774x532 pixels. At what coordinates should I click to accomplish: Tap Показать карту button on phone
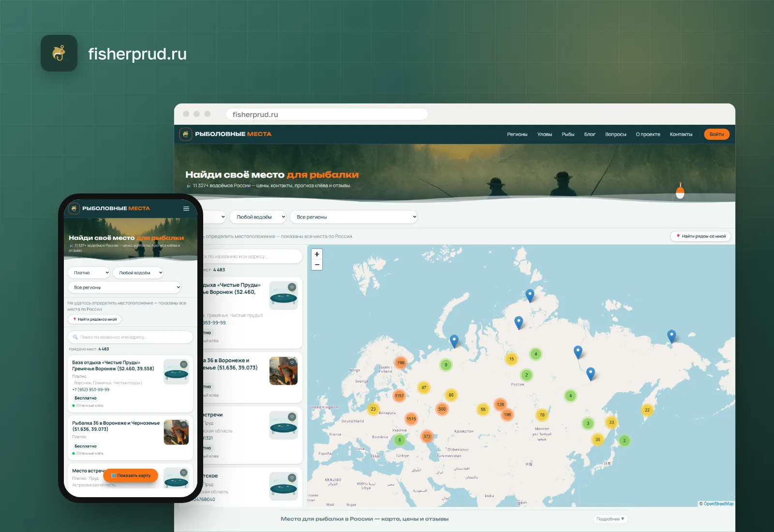click(131, 475)
